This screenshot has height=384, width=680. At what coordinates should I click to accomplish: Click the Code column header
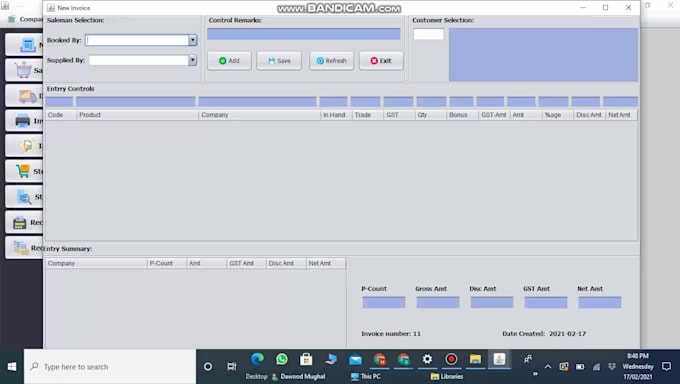pos(61,115)
